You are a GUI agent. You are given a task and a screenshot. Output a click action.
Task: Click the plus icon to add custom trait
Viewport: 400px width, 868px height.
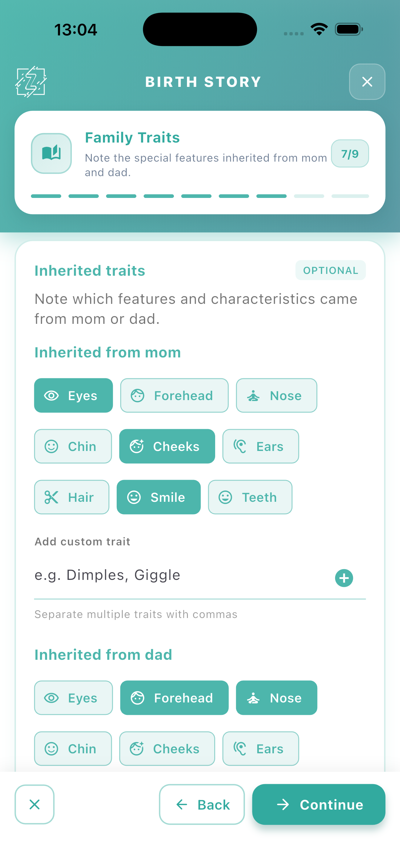click(344, 577)
